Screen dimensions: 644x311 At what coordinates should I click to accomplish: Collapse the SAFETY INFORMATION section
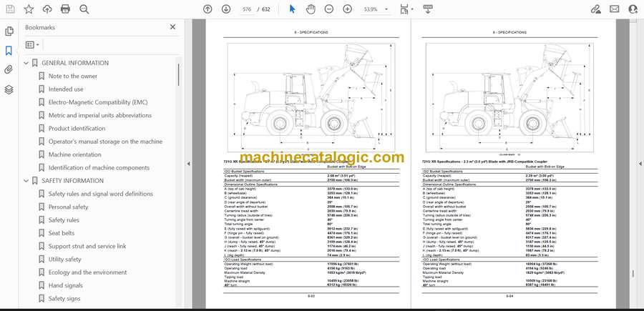pos(26,181)
